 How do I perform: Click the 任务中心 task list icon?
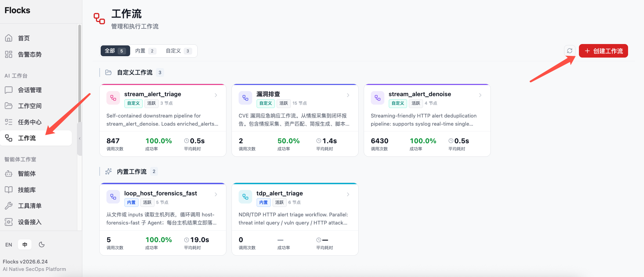[9, 122]
